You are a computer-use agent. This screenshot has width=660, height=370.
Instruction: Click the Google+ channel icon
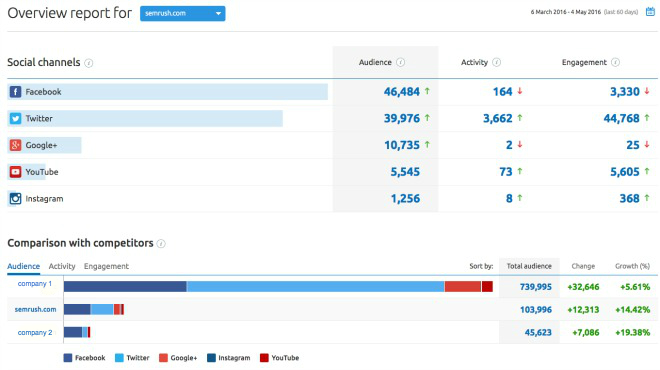[x=16, y=145]
